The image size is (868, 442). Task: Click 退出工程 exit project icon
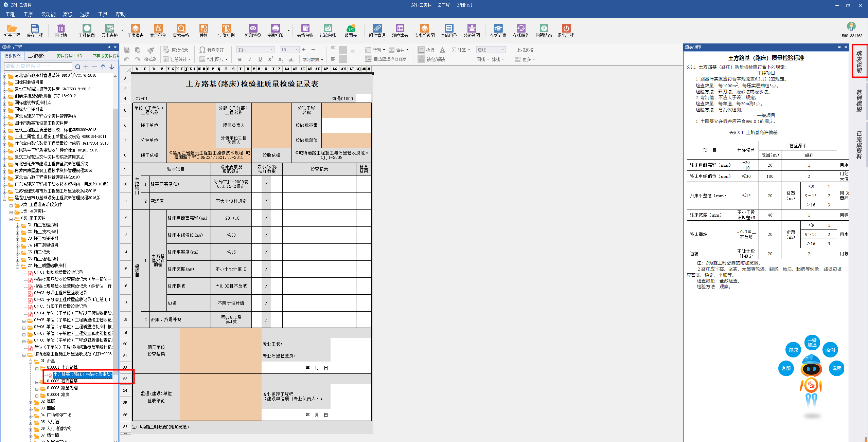coord(566,31)
